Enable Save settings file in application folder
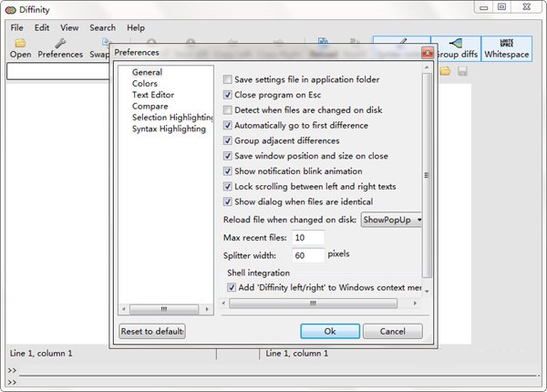Image resolution: width=547 pixels, height=392 pixels. coord(228,79)
